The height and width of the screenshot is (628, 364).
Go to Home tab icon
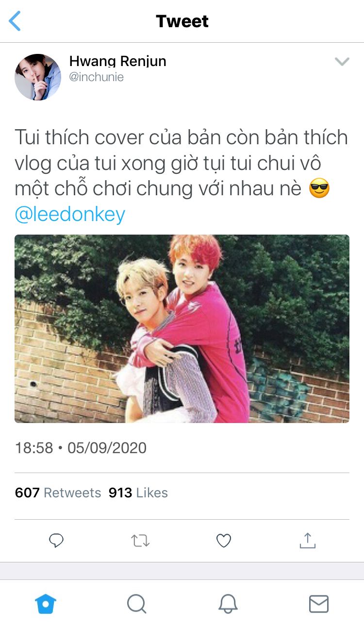(x=46, y=604)
